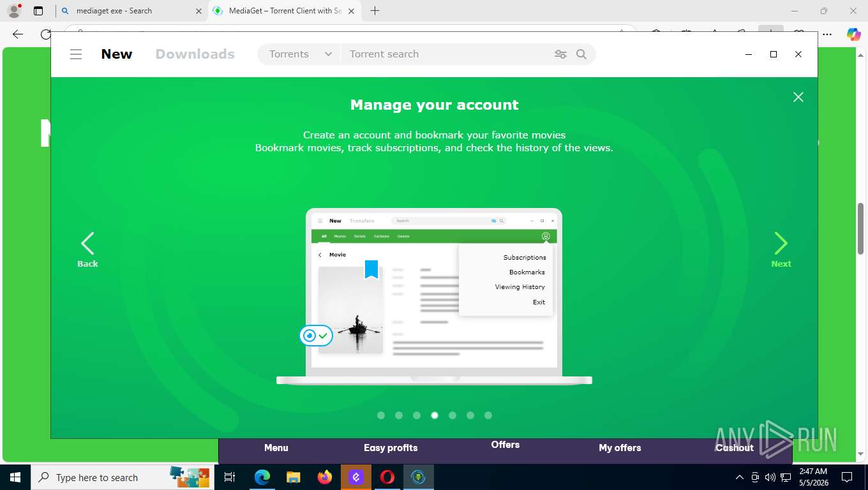Open Task View from the taskbar
Image resolution: width=868 pixels, height=490 pixels.
230,477
